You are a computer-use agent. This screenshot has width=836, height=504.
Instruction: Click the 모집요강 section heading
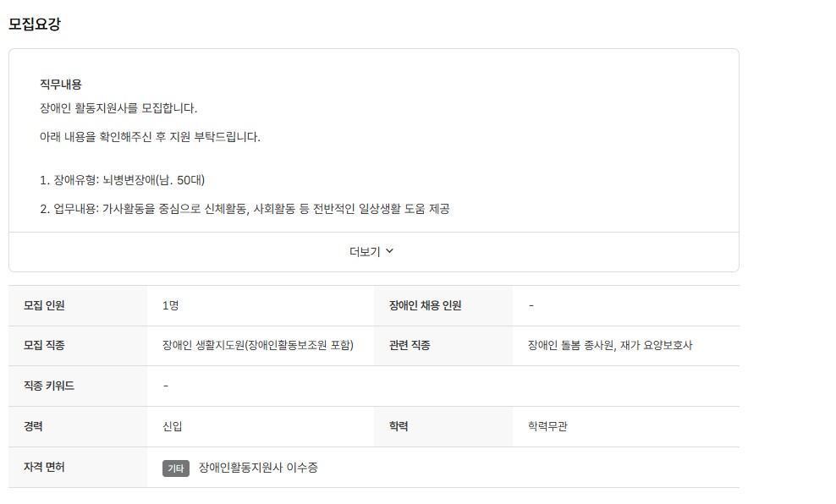35,25
